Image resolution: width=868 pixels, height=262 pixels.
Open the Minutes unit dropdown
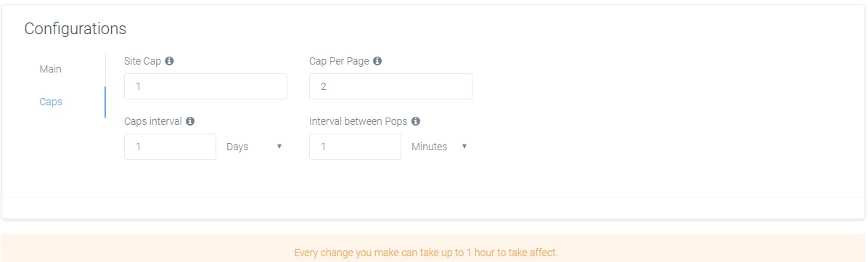[439, 147]
